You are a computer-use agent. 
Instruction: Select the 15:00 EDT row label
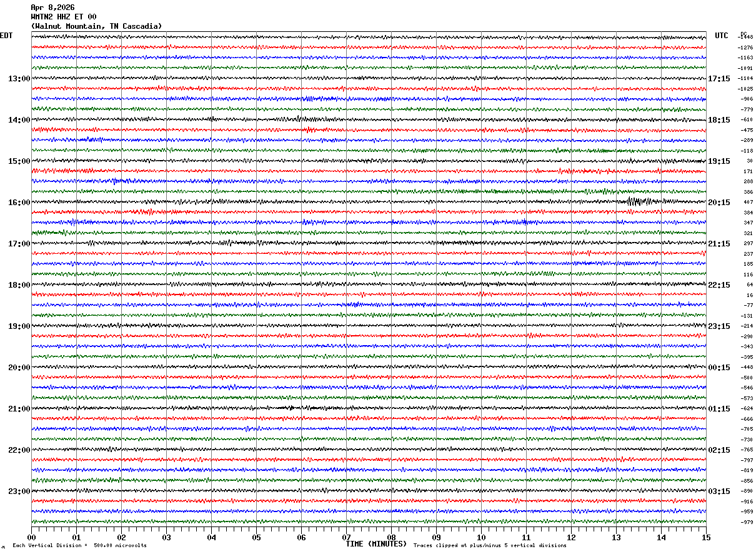[19, 161]
